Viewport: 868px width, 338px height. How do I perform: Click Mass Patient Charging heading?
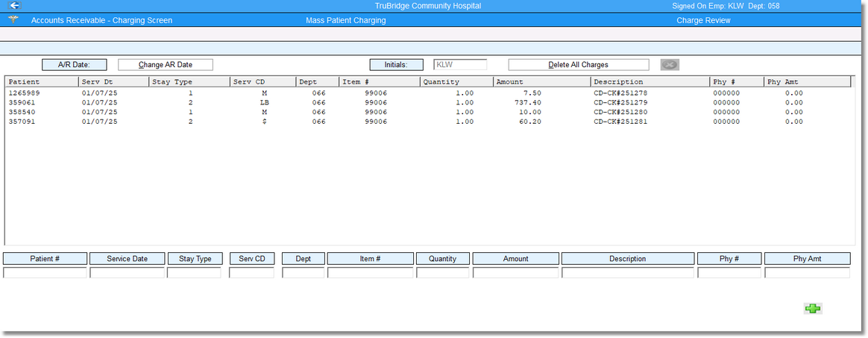346,20
